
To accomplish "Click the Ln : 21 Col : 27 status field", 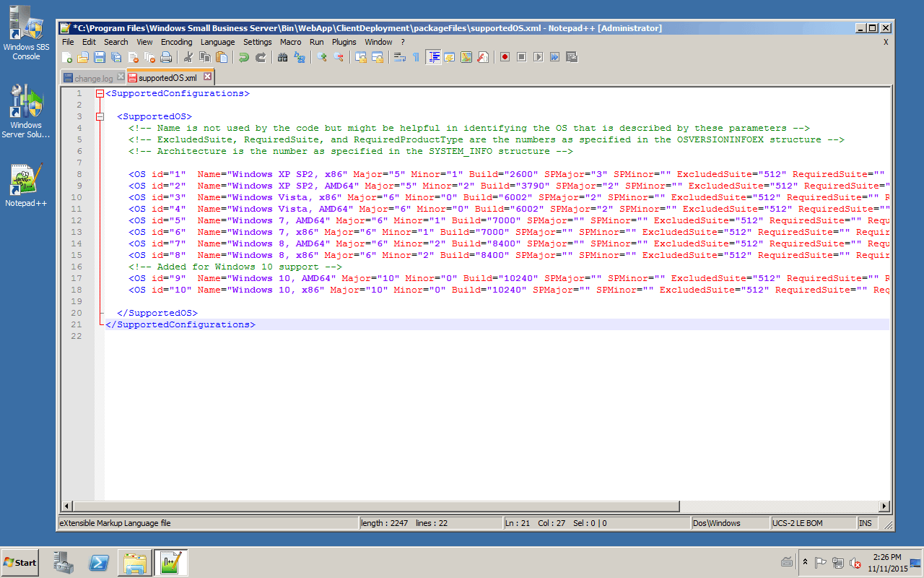I will coord(596,523).
